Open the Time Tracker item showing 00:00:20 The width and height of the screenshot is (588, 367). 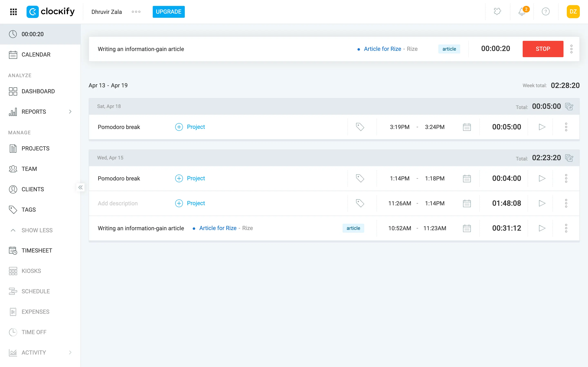pyautogui.click(x=40, y=34)
